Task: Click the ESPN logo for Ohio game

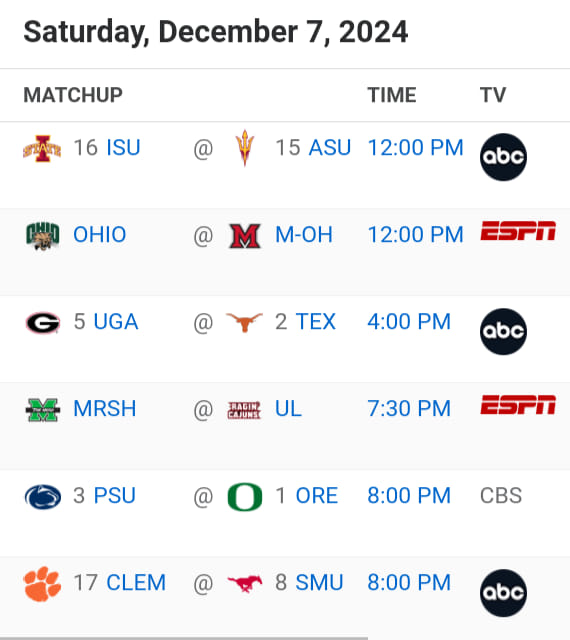Action: point(518,231)
